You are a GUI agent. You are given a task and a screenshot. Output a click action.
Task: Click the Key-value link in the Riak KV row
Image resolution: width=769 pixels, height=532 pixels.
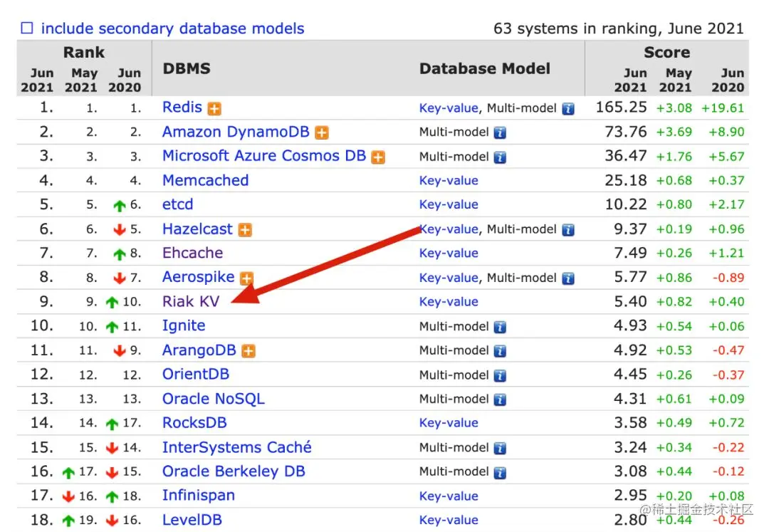coord(449,301)
